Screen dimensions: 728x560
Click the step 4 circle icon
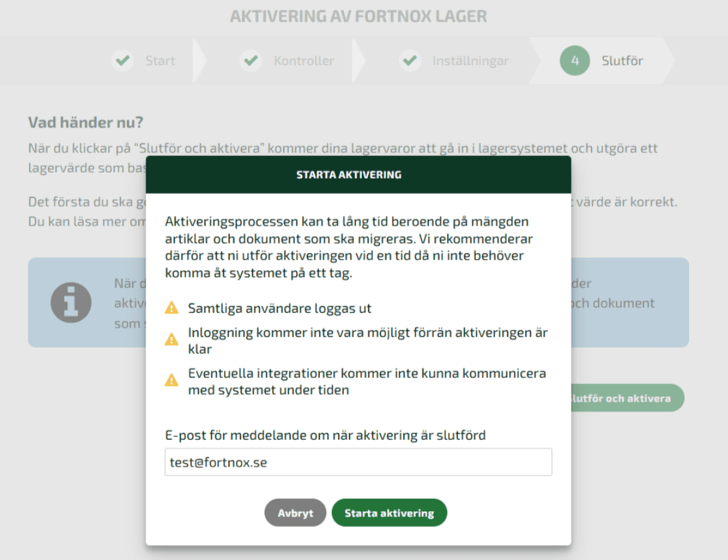(575, 60)
